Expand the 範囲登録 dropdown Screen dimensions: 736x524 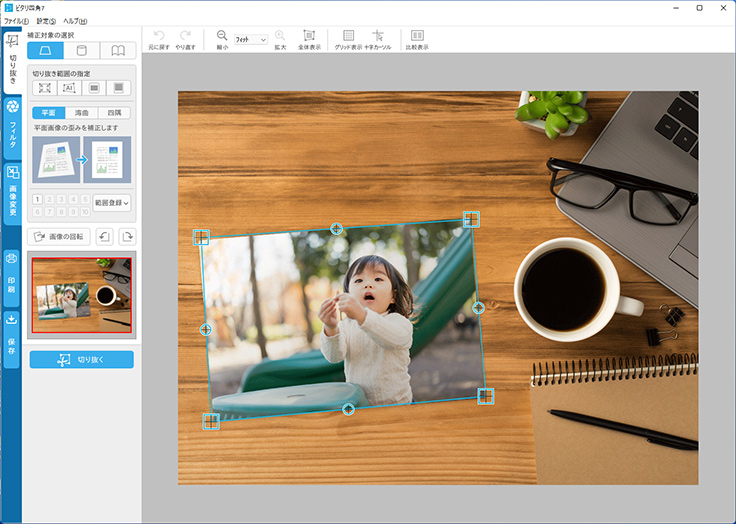click(112, 203)
